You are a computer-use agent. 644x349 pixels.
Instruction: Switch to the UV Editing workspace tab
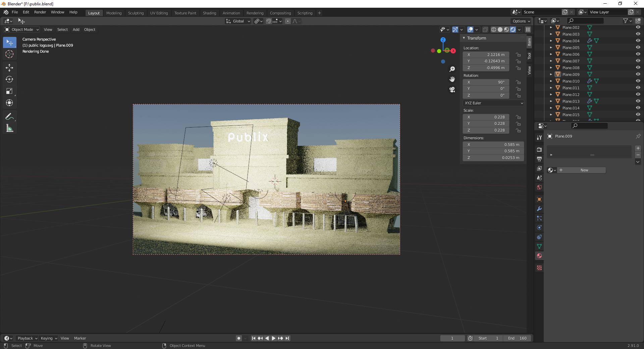(159, 13)
